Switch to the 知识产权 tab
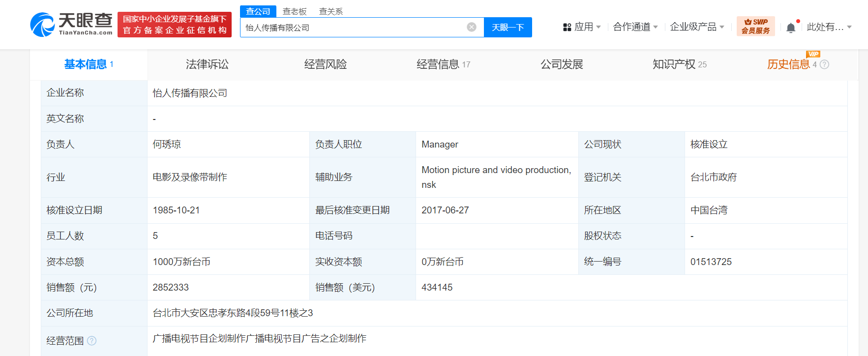Viewport: 868px width, 356px height. pos(679,64)
